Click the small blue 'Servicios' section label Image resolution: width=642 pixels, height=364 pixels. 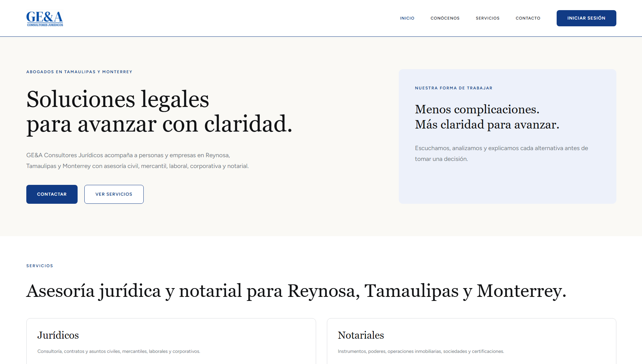tap(40, 266)
